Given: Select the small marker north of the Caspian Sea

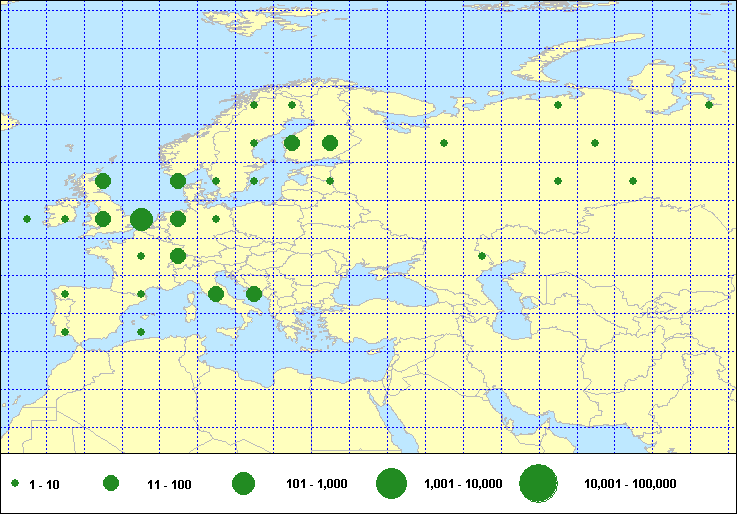Looking at the screenshot, I should click(482, 256).
